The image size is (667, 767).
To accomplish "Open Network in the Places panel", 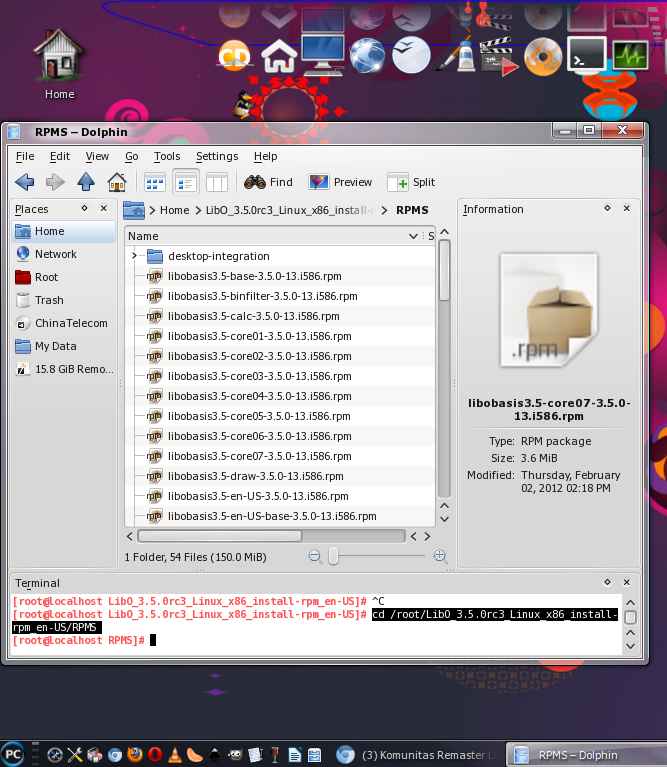I will (x=63, y=254).
